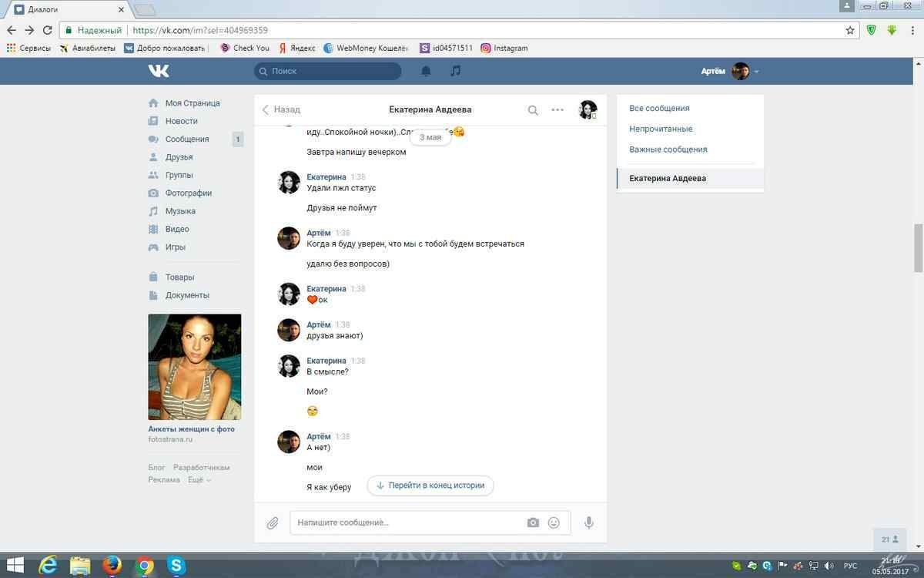924x578 pixels.
Task: Click the browser page vertical scrollbar
Action: point(918,248)
